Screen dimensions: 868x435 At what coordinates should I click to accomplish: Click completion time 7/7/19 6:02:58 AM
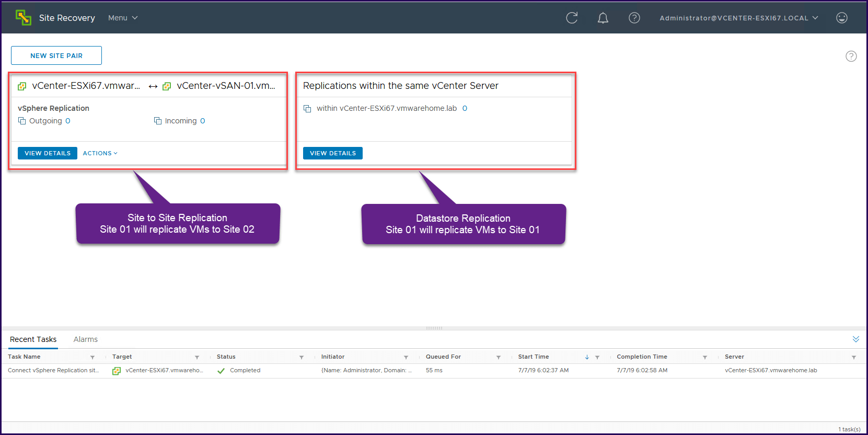pos(642,370)
